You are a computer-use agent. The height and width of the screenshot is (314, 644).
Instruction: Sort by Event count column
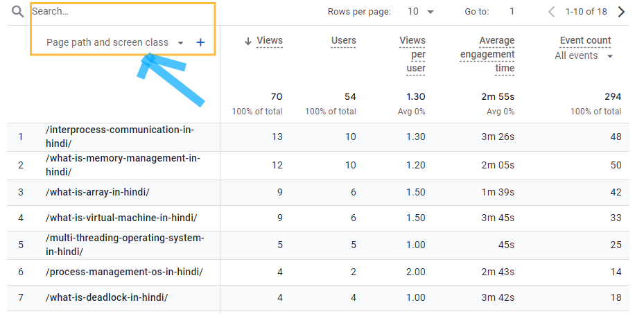[x=585, y=41]
